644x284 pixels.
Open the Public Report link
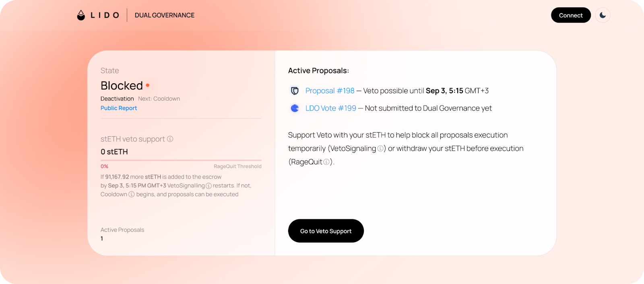point(119,108)
